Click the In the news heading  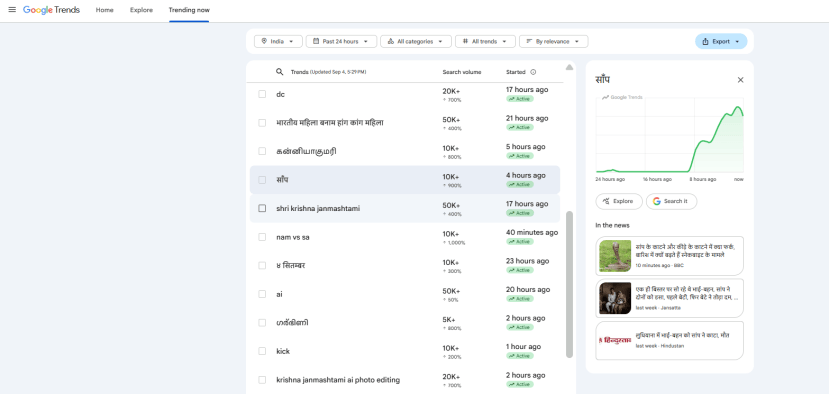612,225
